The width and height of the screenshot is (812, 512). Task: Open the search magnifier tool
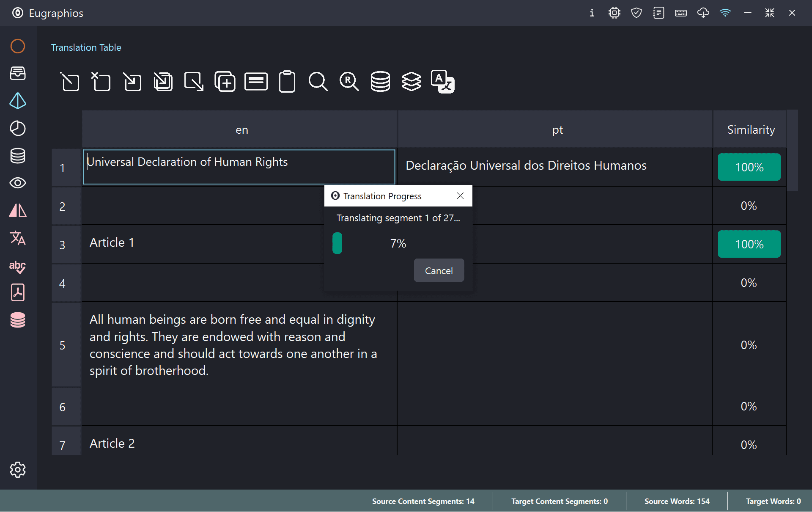click(x=318, y=81)
